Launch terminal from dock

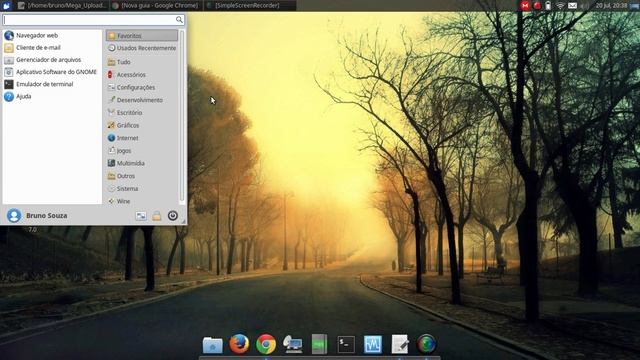click(x=346, y=344)
